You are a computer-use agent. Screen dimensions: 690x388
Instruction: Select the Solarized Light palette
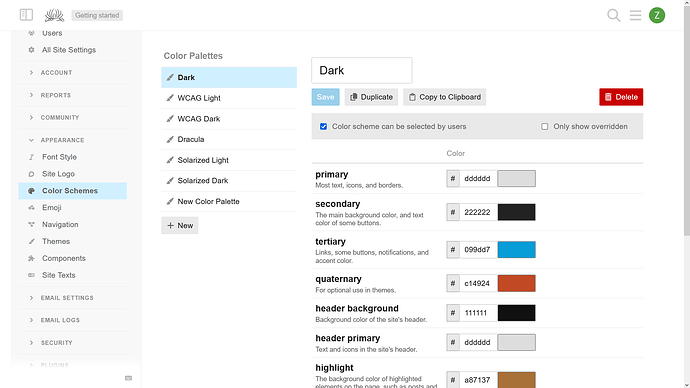[229, 160]
